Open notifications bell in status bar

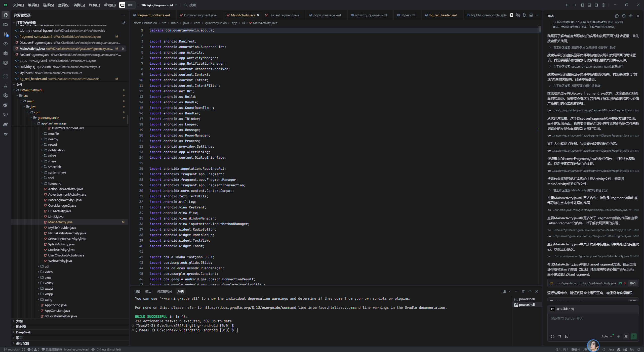tap(639, 349)
